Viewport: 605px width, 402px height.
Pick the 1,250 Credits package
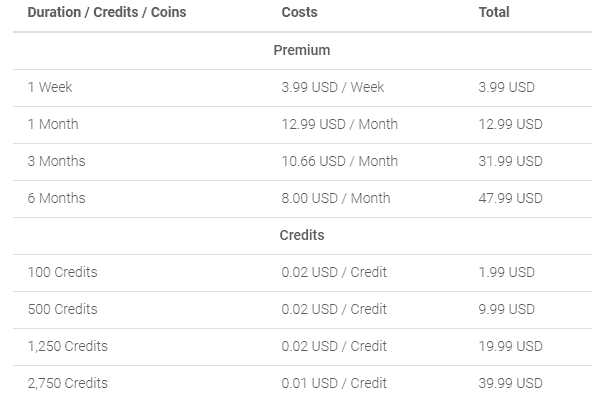(302, 347)
